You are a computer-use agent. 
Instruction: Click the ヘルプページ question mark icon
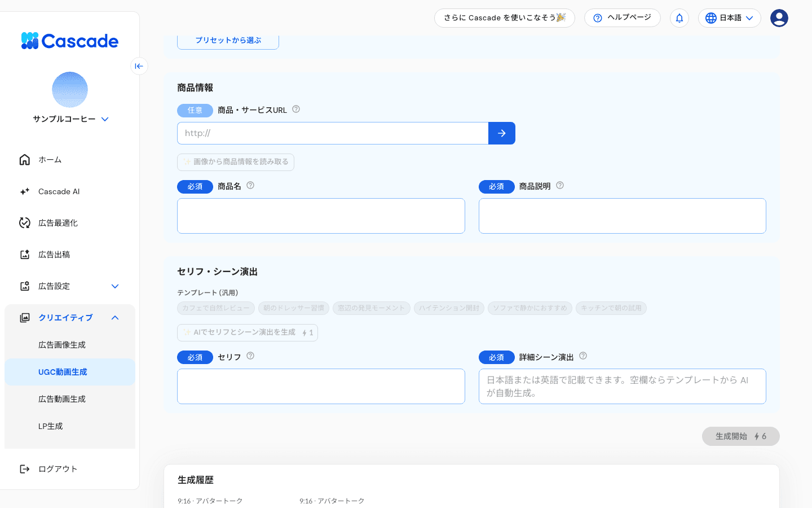pos(598,18)
